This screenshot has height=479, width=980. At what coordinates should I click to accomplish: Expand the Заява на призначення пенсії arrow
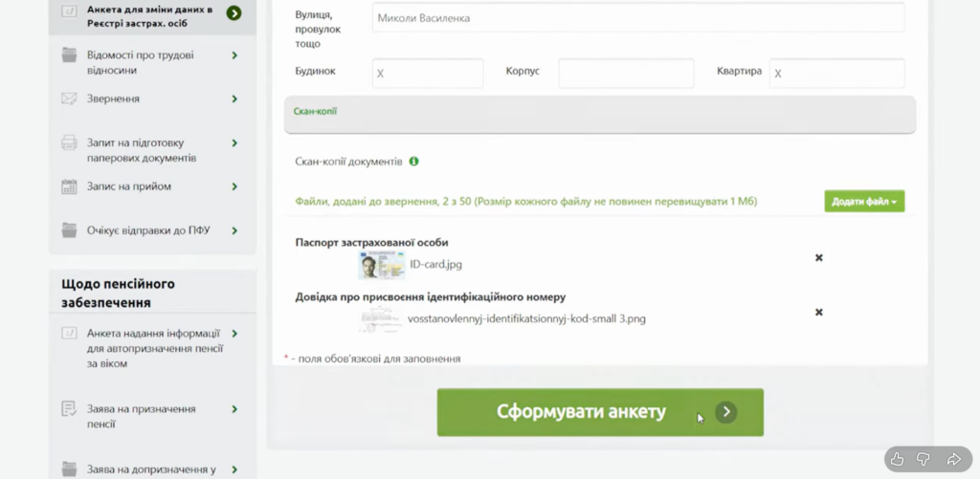(234, 409)
